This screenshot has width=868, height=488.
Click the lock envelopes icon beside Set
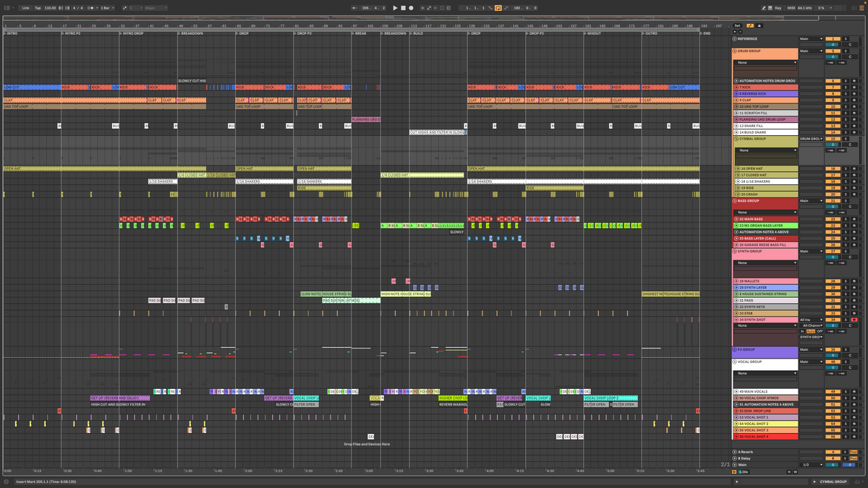coord(759,25)
